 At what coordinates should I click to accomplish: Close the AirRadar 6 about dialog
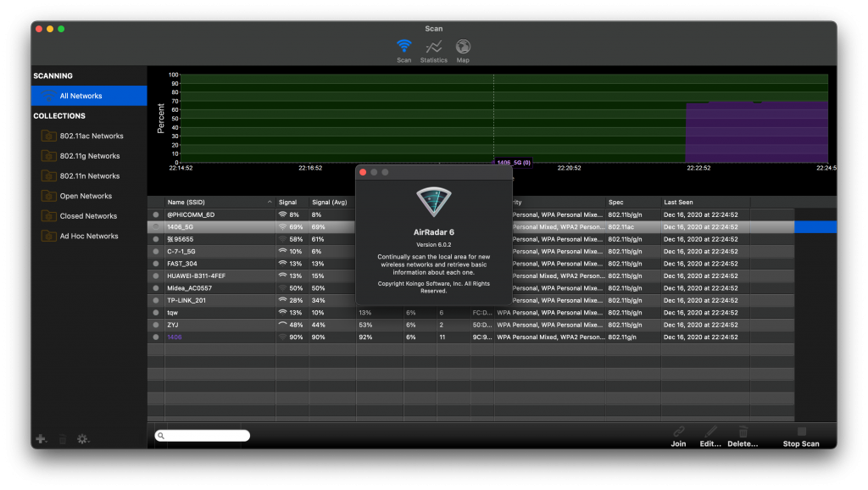click(x=363, y=172)
